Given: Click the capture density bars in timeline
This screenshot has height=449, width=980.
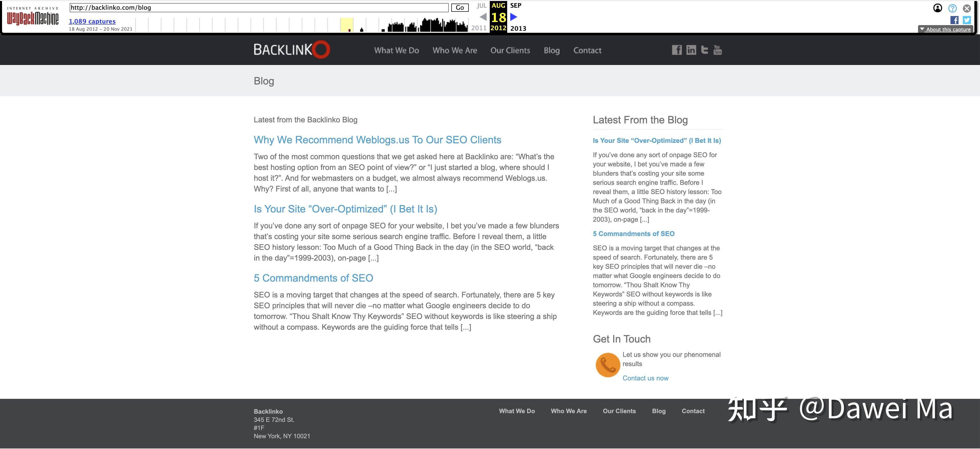Looking at the screenshot, I should point(428,25).
